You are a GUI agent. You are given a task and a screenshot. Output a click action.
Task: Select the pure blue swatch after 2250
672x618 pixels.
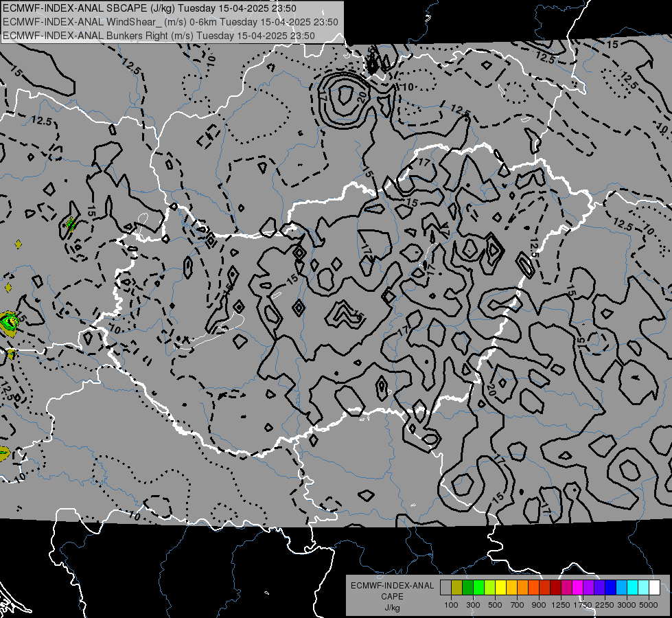[x=610, y=588]
